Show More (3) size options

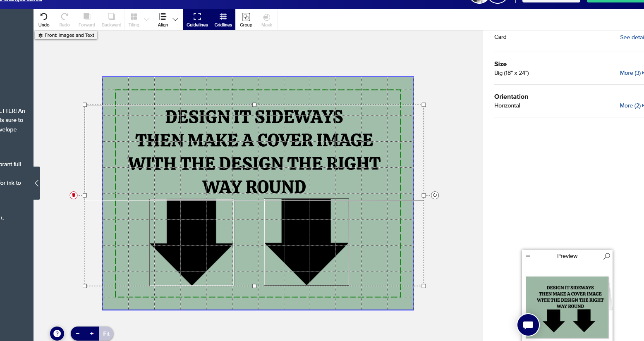tap(632, 73)
